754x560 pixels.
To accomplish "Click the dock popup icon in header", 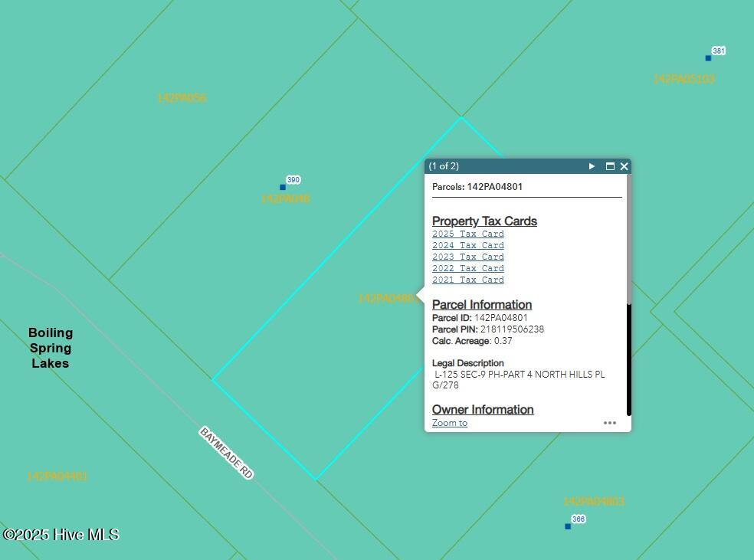I will [610, 166].
